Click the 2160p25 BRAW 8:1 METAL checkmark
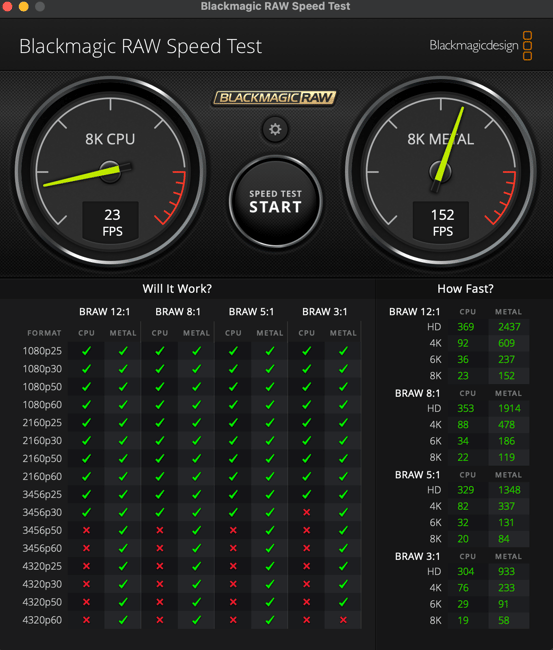The height and width of the screenshot is (650, 553). (196, 423)
